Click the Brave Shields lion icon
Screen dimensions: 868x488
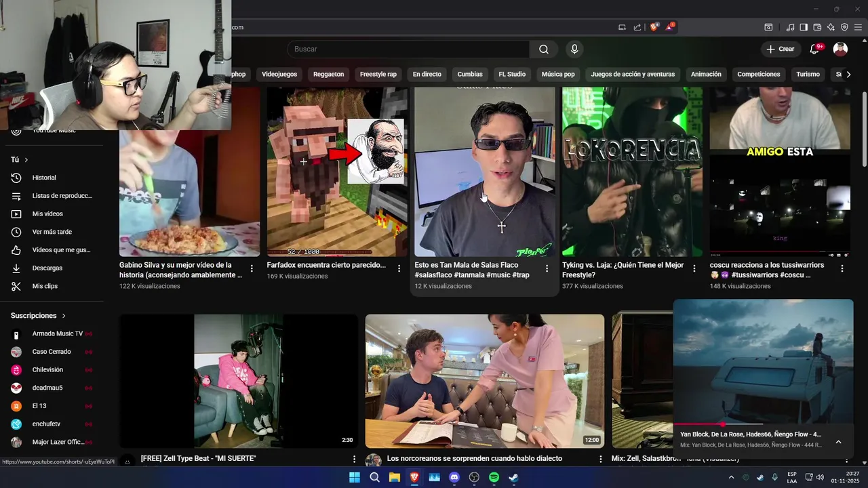click(x=654, y=27)
